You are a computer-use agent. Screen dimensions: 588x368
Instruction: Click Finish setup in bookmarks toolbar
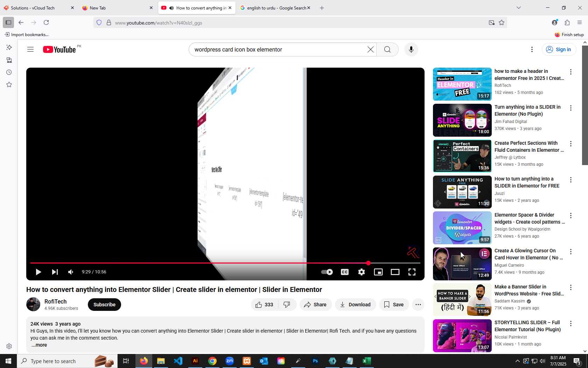coord(569,34)
